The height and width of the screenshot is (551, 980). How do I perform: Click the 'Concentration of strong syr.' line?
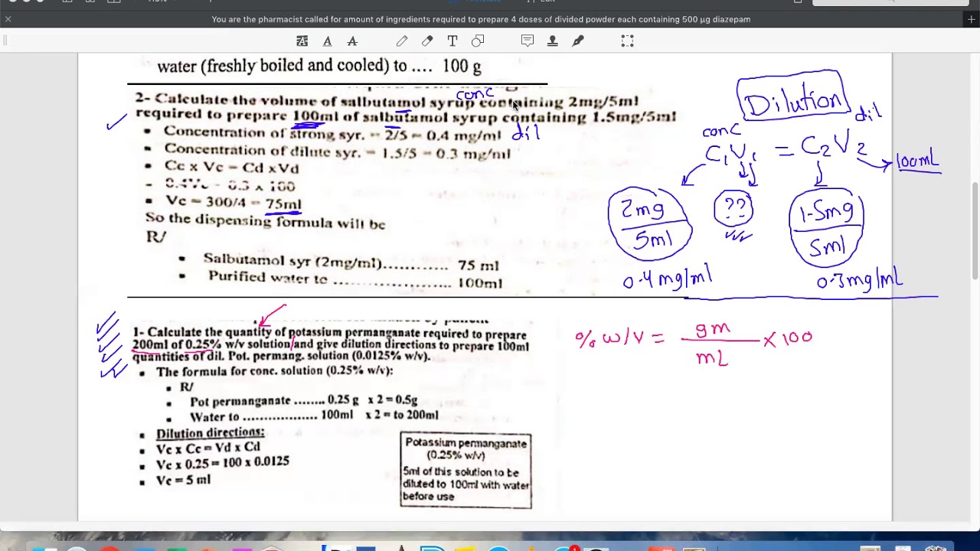332,134
